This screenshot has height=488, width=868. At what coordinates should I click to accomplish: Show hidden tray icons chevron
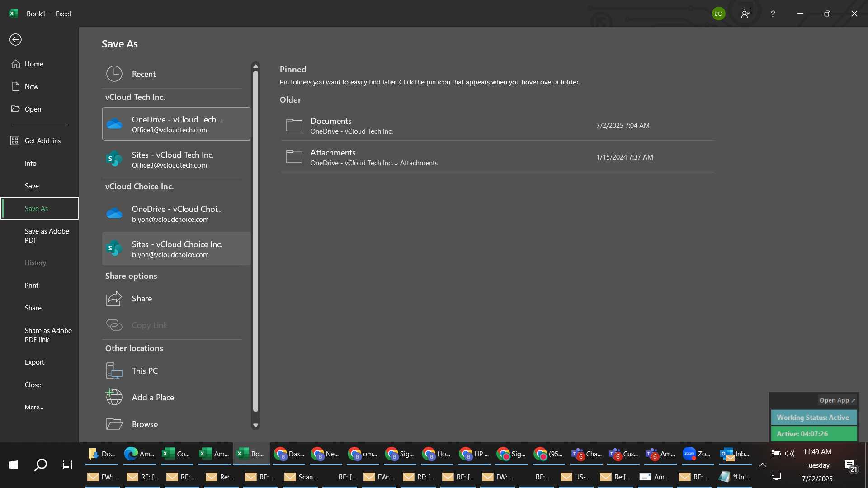pyautogui.click(x=763, y=465)
